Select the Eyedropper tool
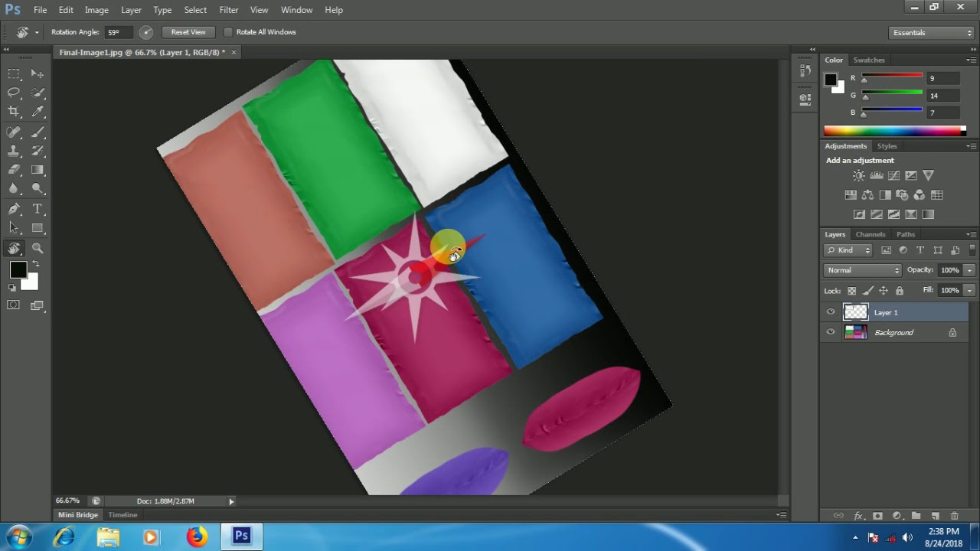 pyautogui.click(x=37, y=112)
